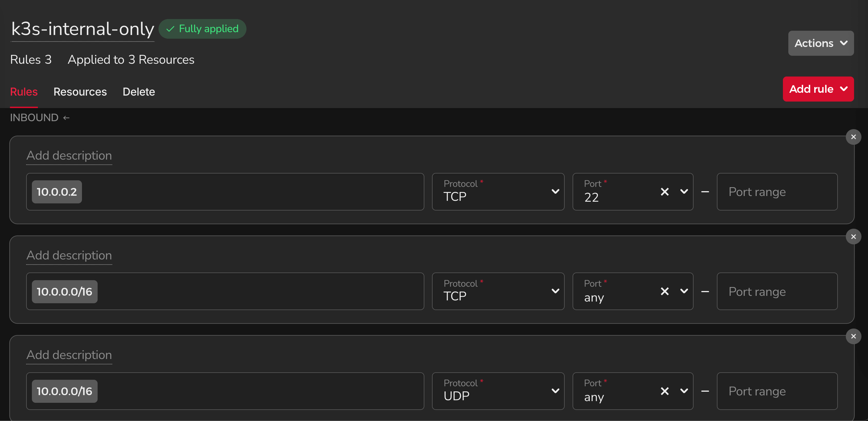The height and width of the screenshot is (421, 868).
Task: Open Protocol dropdown of first TCP rule
Action: point(498,192)
